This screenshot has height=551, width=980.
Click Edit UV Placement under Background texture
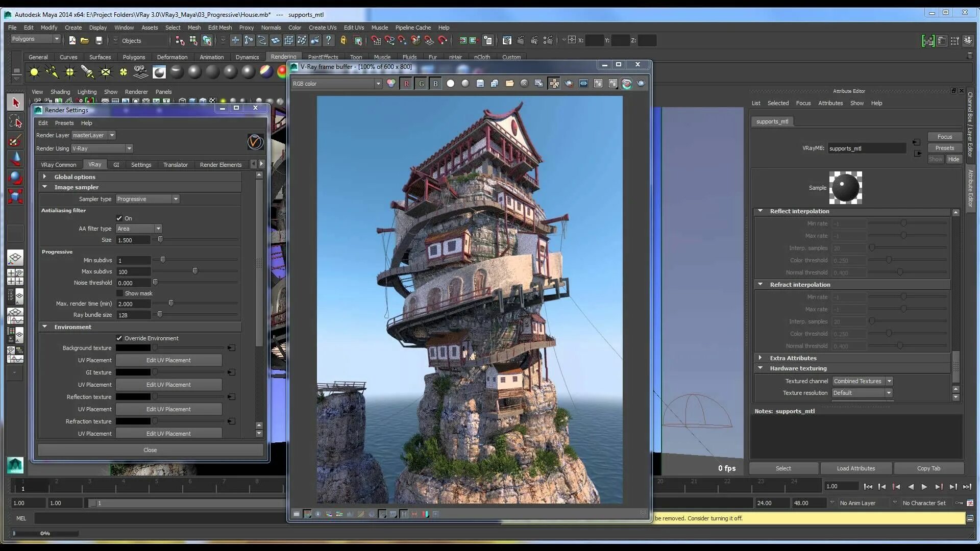[168, 360]
